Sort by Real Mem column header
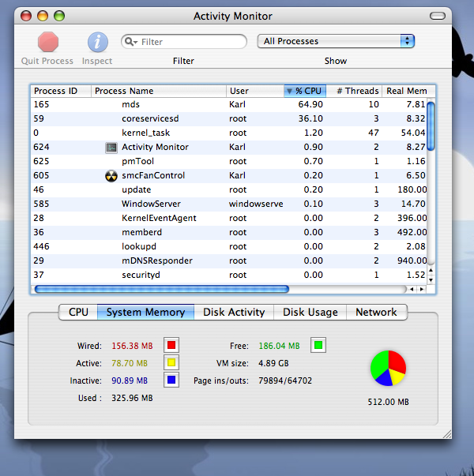 click(x=408, y=91)
